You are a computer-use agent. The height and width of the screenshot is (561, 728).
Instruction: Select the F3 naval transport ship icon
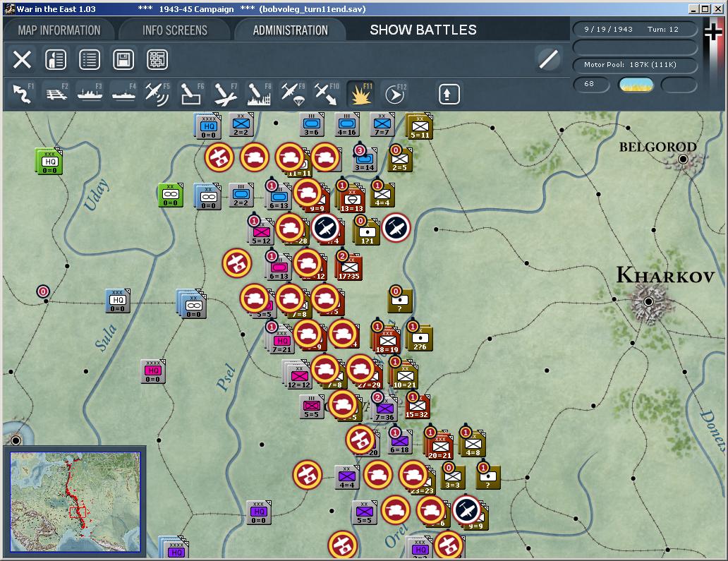click(x=90, y=95)
